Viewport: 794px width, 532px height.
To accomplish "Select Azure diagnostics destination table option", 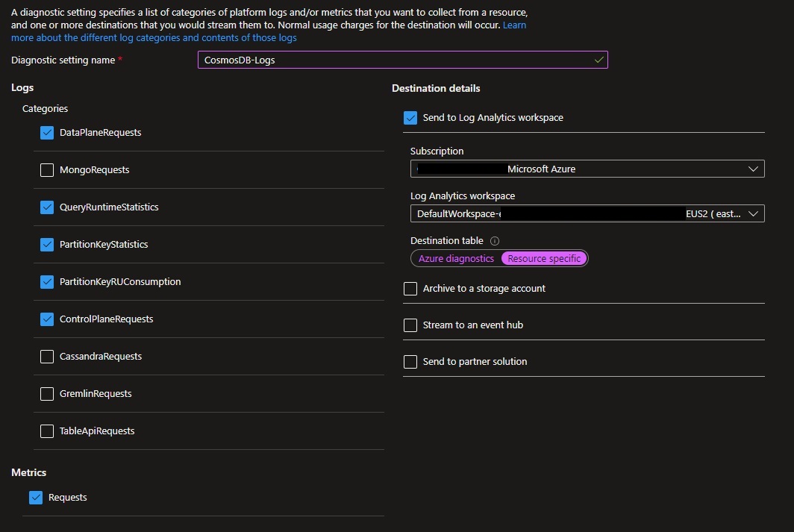I will (456, 259).
